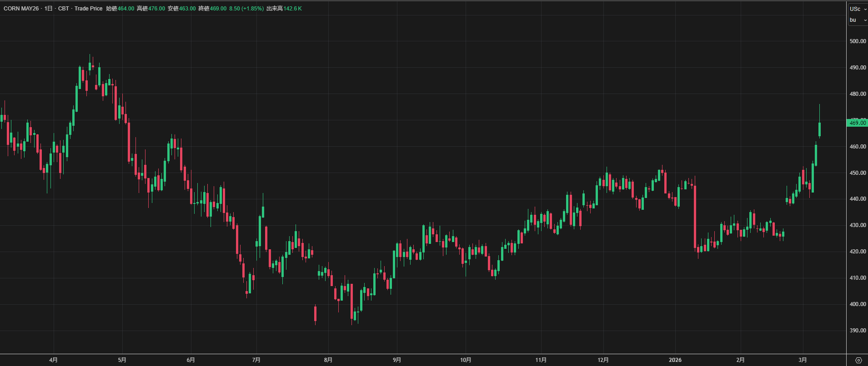Expand the USc currency dropdown

click(858, 9)
